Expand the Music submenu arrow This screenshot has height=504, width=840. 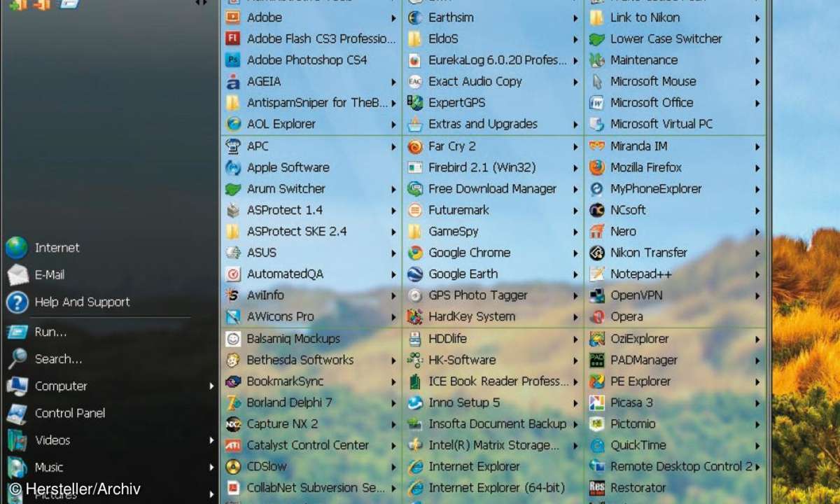[x=211, y=468]
